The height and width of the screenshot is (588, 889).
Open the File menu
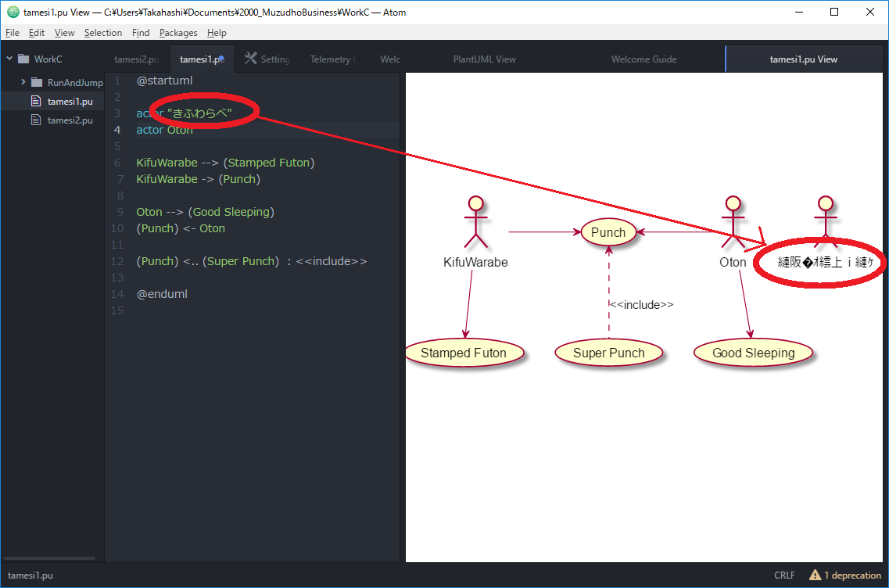13,33
